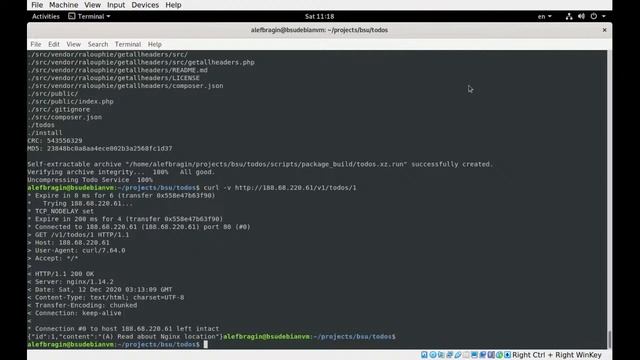640x360 pixels.
Task: Click the HTTP/1.1 200 OK response line
Action: (x=61, y=274)
